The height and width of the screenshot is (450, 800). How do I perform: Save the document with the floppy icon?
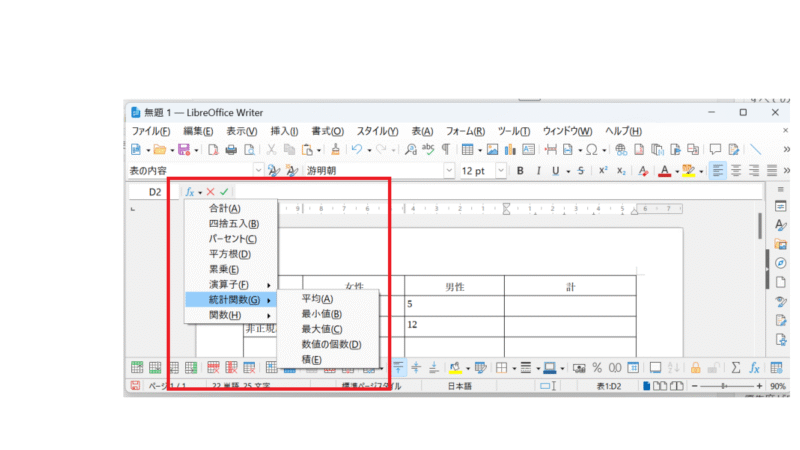coord(184,149)
